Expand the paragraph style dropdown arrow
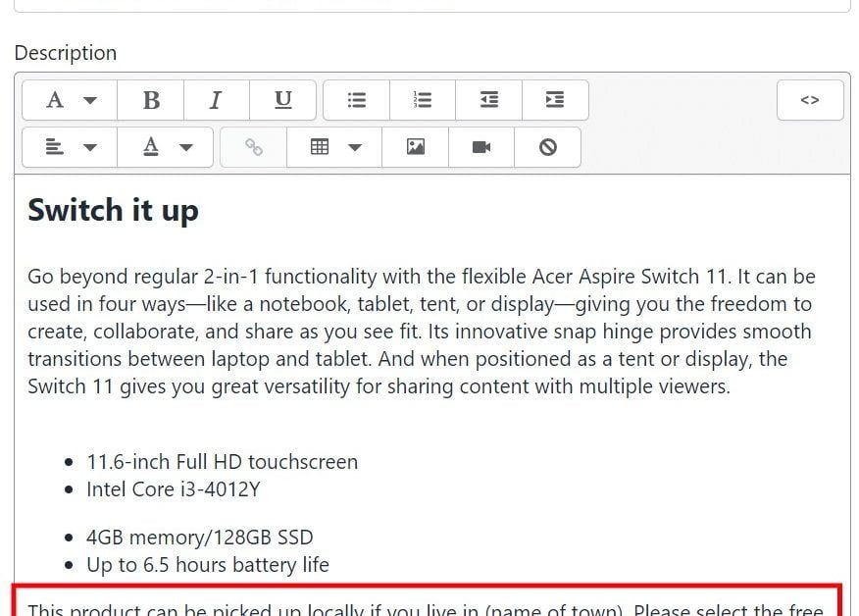859x616 pixels. (x=90, y=100)
